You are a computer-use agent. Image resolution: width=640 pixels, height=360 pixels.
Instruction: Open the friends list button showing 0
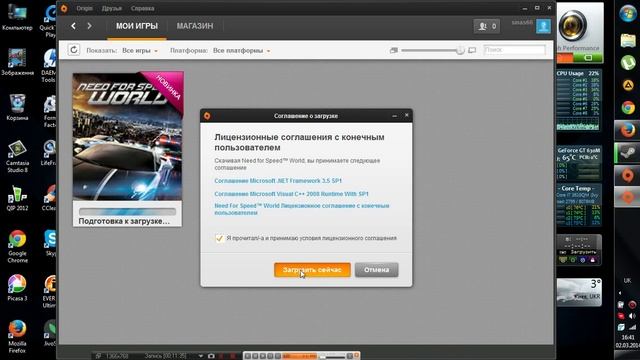(487, 26)
